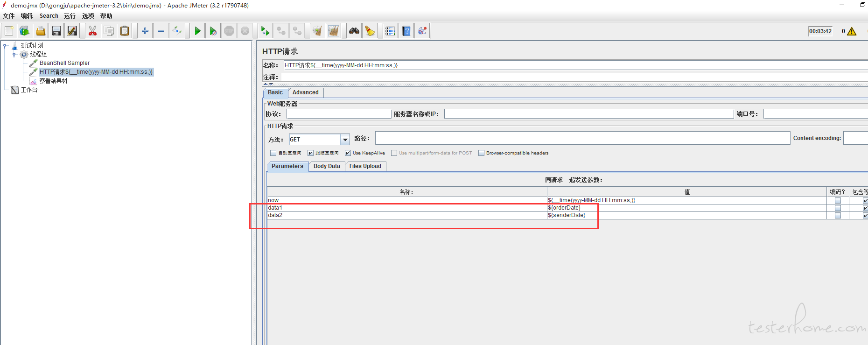Copy the selected element
Screen dimensions: 868x345
pos(109,31)
